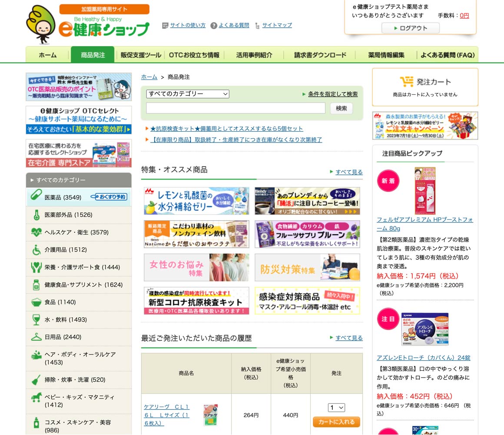The height and width of the screenshot is (435, 504).
Task: Click the 医薬部外品 thermometer icon
Action: [x=36, y=215]
